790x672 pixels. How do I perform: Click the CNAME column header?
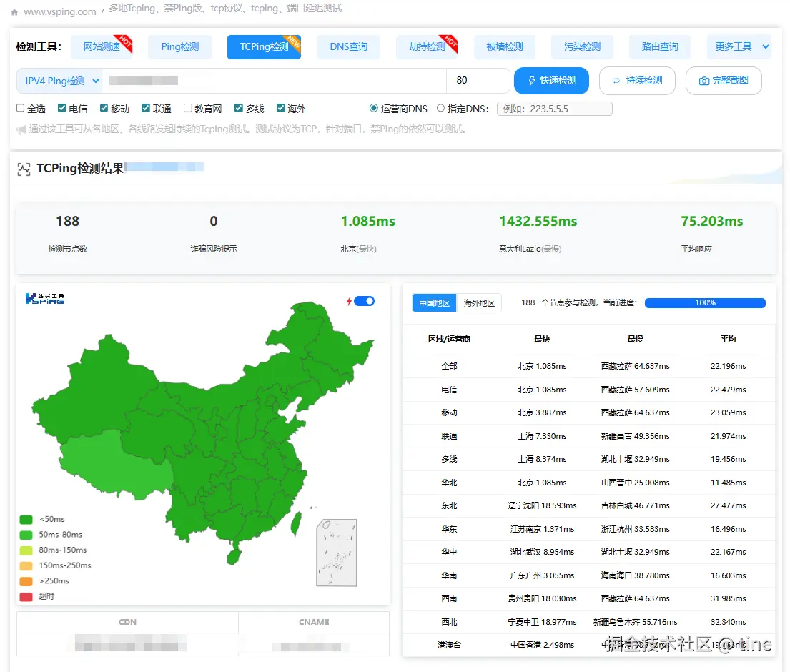point(314,622)
